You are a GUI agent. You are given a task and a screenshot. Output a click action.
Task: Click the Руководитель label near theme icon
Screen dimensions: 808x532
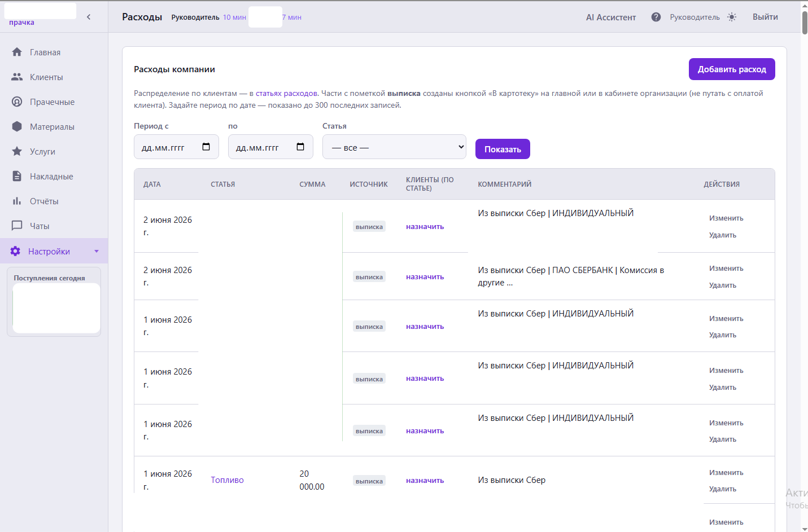coord(695,17)
